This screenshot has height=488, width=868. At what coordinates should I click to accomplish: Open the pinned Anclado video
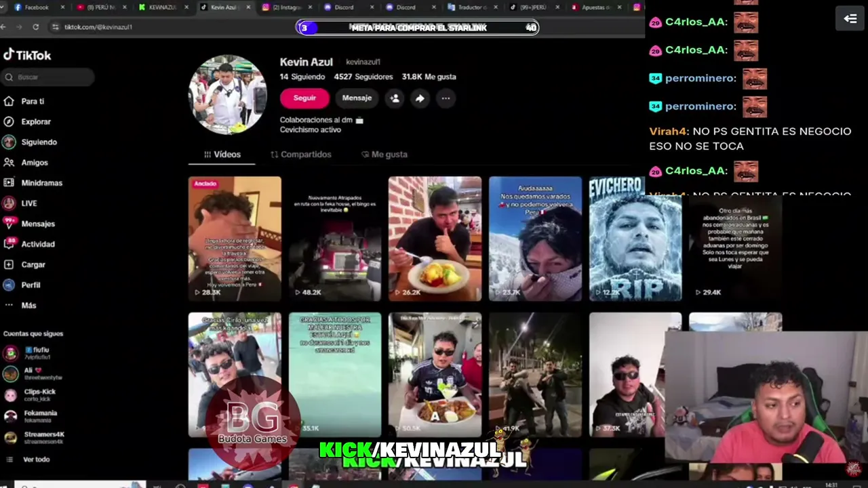(x=235, y=239)
